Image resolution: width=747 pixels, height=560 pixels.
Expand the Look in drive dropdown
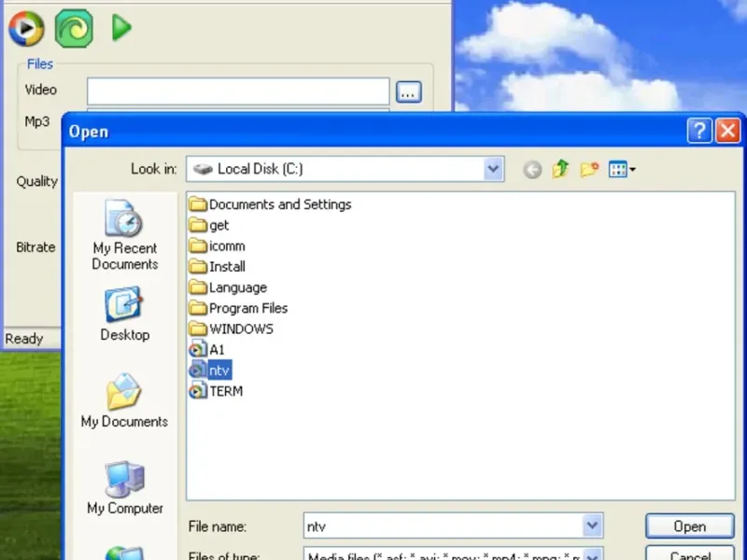493,169
